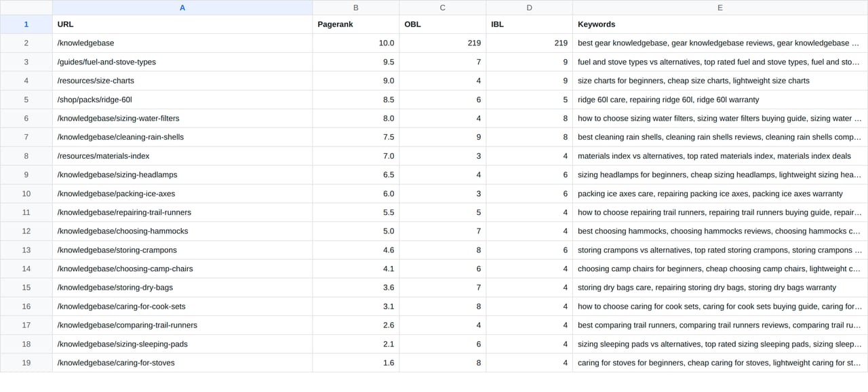This screenshot has height=392, width=868.
Task: Click keywords cell 'best choosing hammocks'
Action: pyautogui.click(x=720, y=231)
